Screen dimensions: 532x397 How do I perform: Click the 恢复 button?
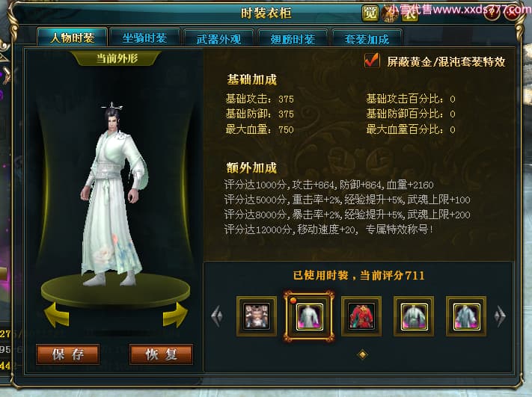[161, 354]
